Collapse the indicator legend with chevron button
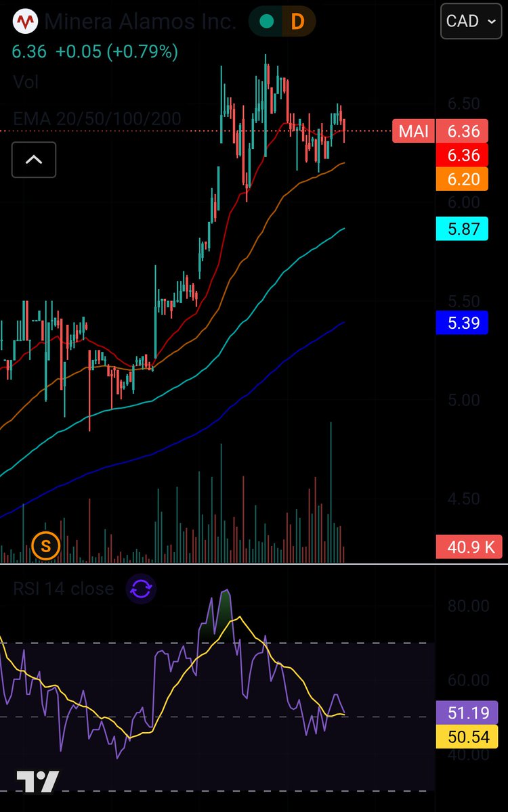508x812 pixels. point(34,160)
